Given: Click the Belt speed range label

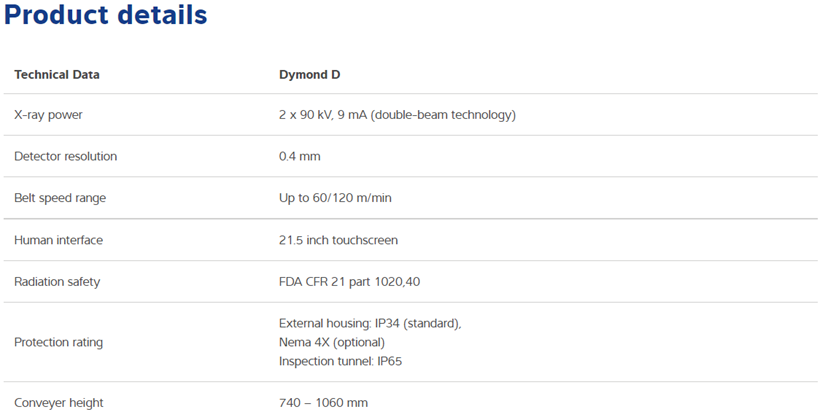Looking at the screenshot, I should [60, 198].
